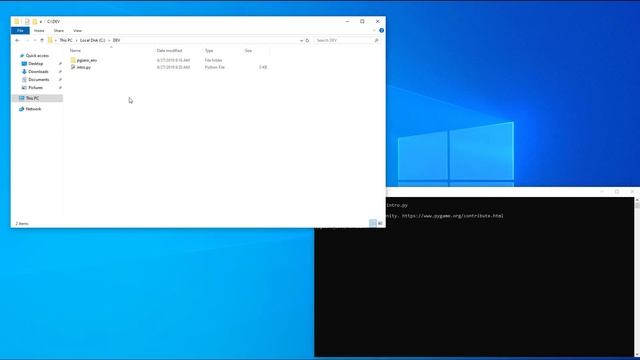Open the File tab in Explorer
640x360 pixels.
pyautogui.click(x=20, y=31)
